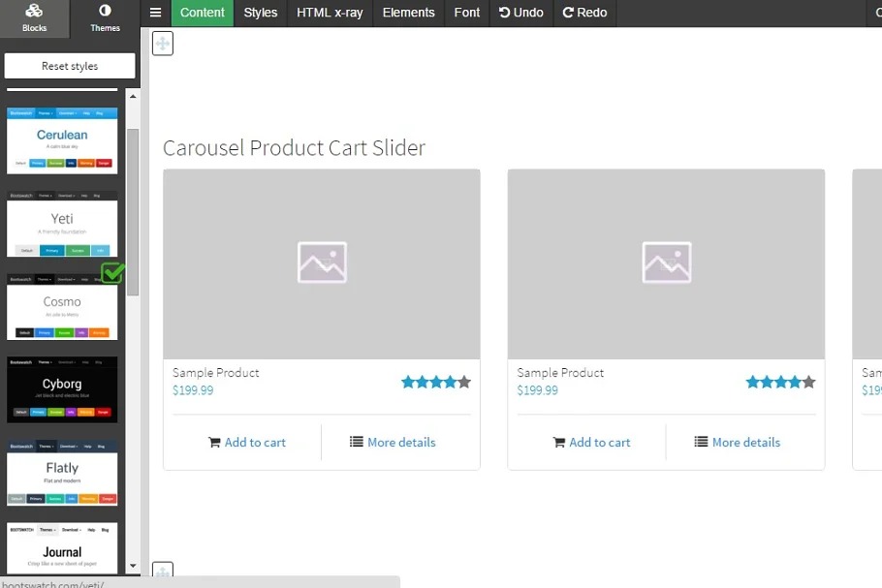The height and width of the screenshot is (588, 882).
Task: Click the green checkmark on the Cosmo theme
Action: [112, 273]
